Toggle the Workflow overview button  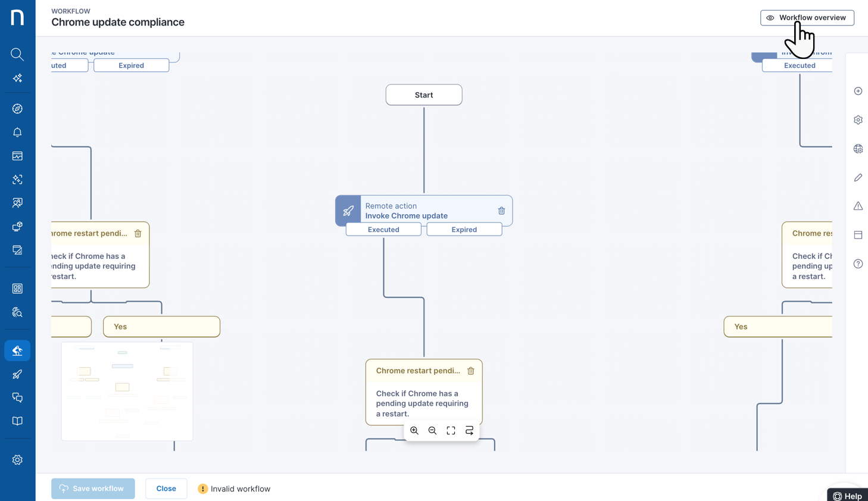coord(807,18)
